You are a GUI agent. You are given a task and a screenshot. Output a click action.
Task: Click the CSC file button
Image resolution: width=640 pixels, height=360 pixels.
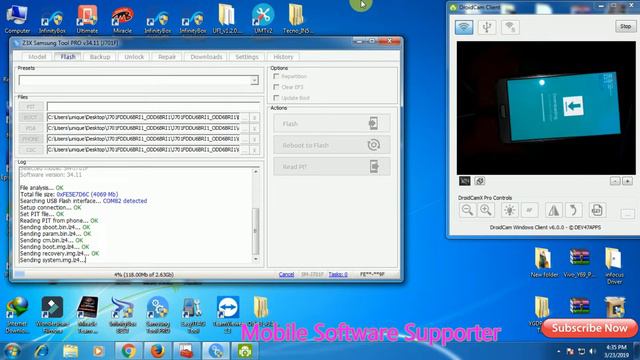tap(31, 150)
